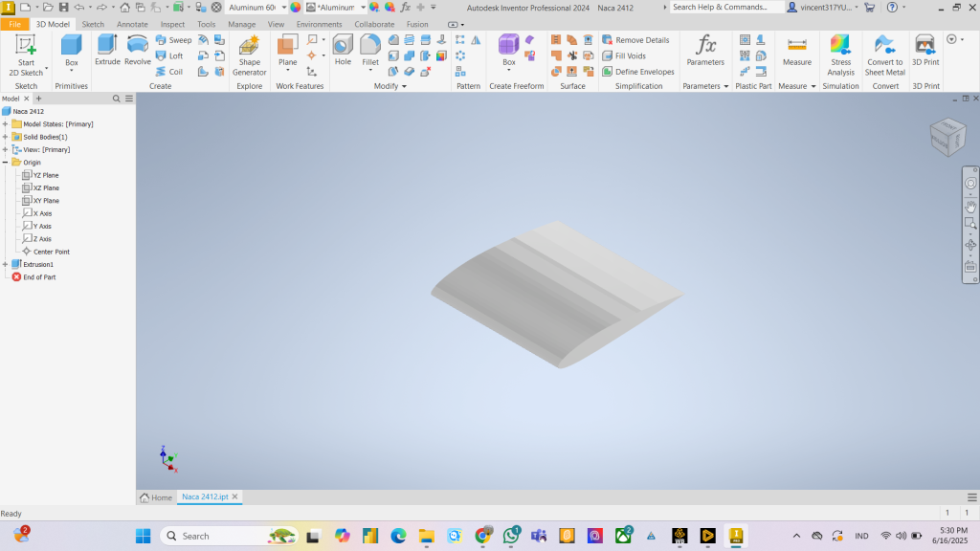Select the Extrude tool
The width and height of the screenshot is (980, 551).
pyautogui.click(x=106, y=50)
